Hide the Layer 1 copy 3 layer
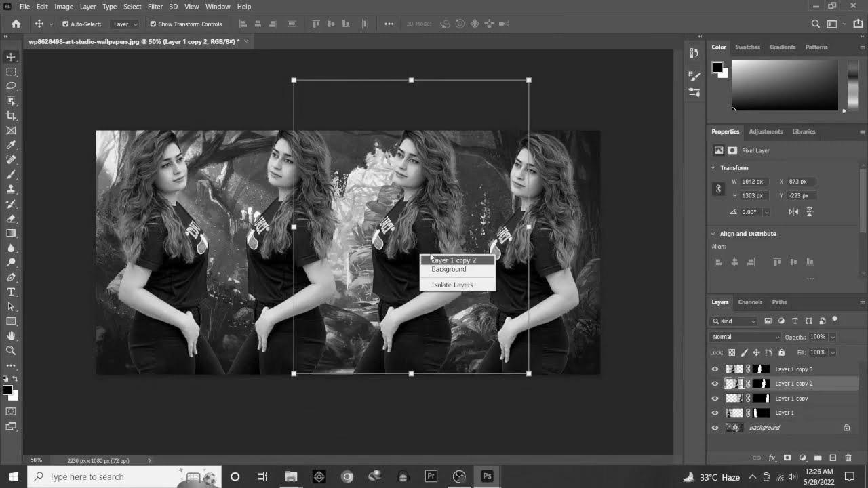The height and width of the screenshot is (488, 868). tap(715, 369)
